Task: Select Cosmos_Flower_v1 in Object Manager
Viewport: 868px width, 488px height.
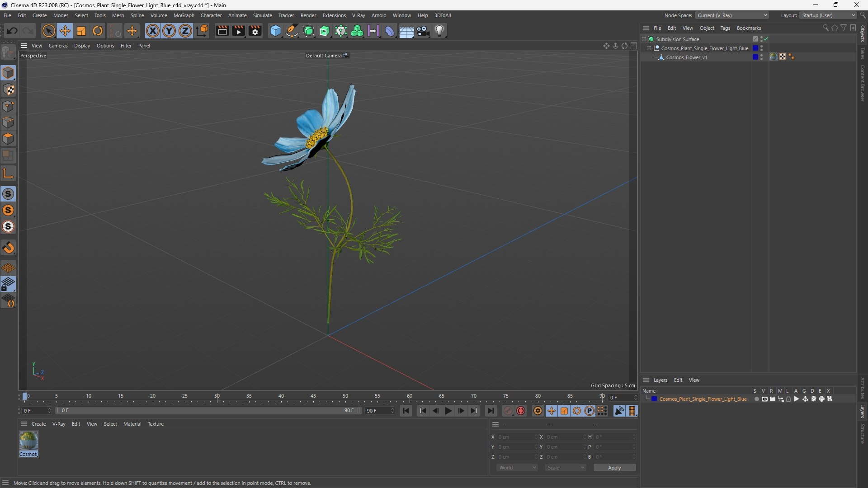Action: (686, 57)
